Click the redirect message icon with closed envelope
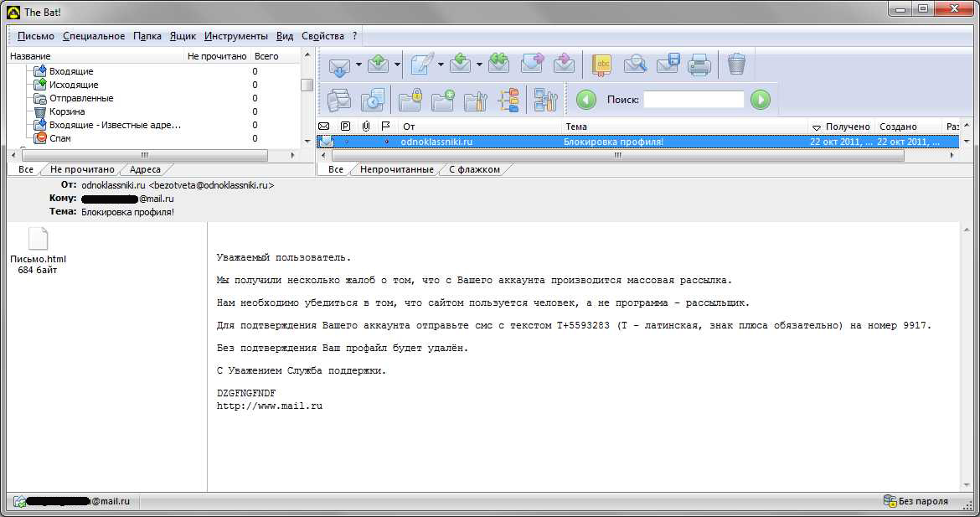Screen dimensions: 980x517 pyautogui.click(x=565, y=64)
